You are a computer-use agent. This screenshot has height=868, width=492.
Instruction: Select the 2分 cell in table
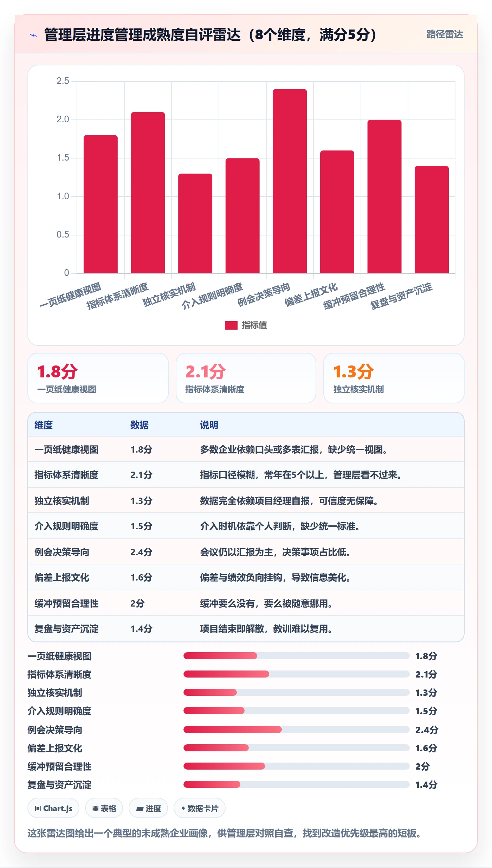click(x=137, y=603)
